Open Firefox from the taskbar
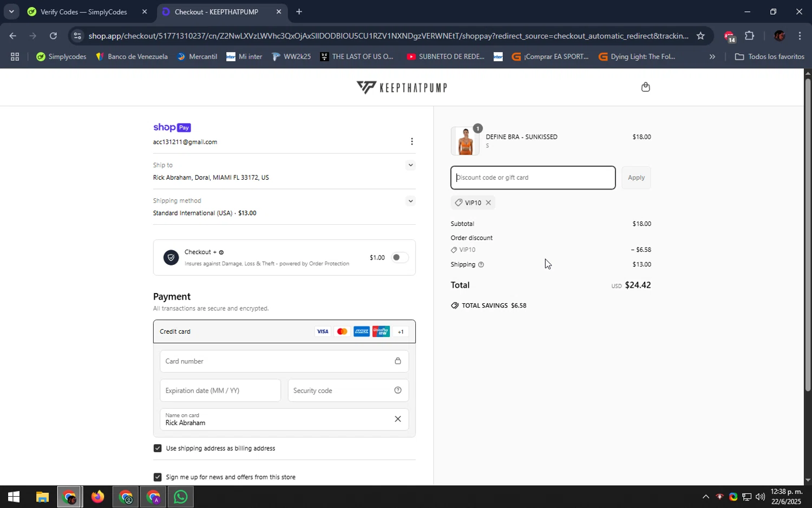 pos(97,497)
